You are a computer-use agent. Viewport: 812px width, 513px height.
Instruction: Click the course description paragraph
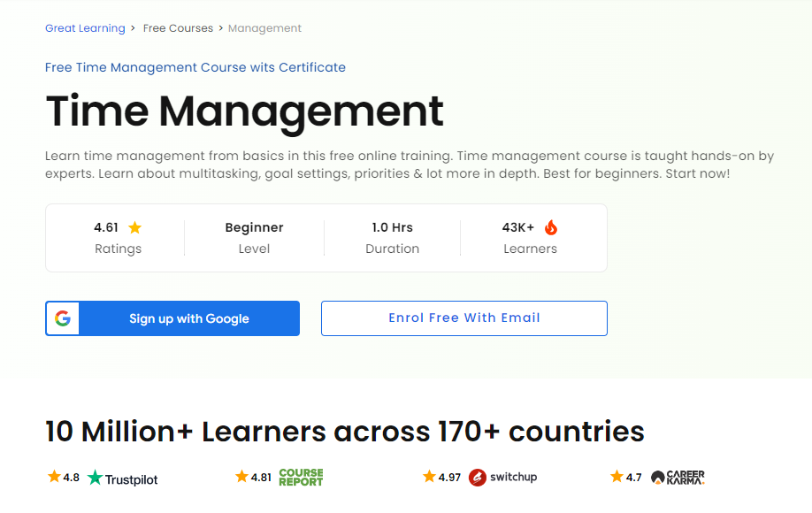[410, 165]
